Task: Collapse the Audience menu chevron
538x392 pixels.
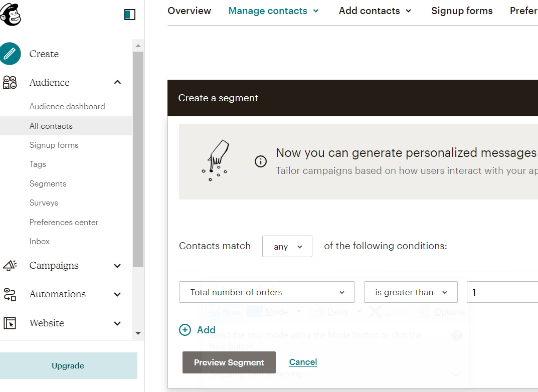Action: tap(117, 82)
